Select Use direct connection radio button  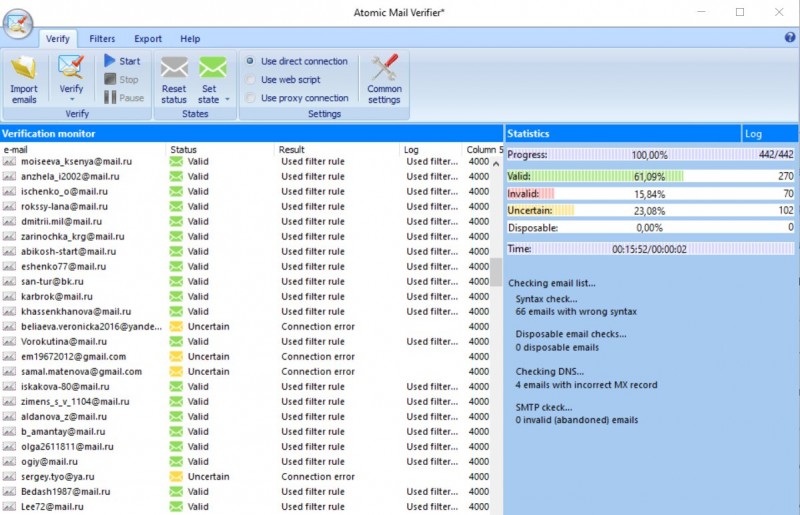pyautogui.click(x=250, y=61)
